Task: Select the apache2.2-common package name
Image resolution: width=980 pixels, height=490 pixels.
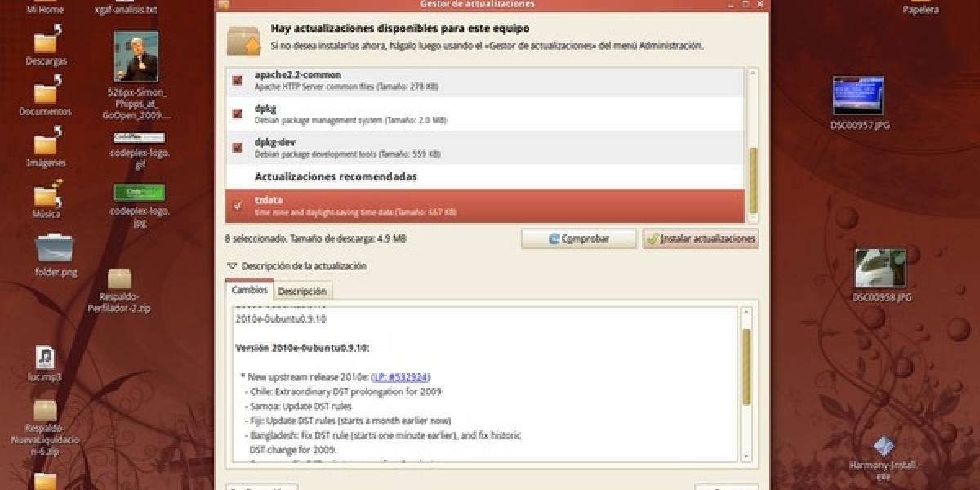Action: pyautogui.click(x=298, y=75)
